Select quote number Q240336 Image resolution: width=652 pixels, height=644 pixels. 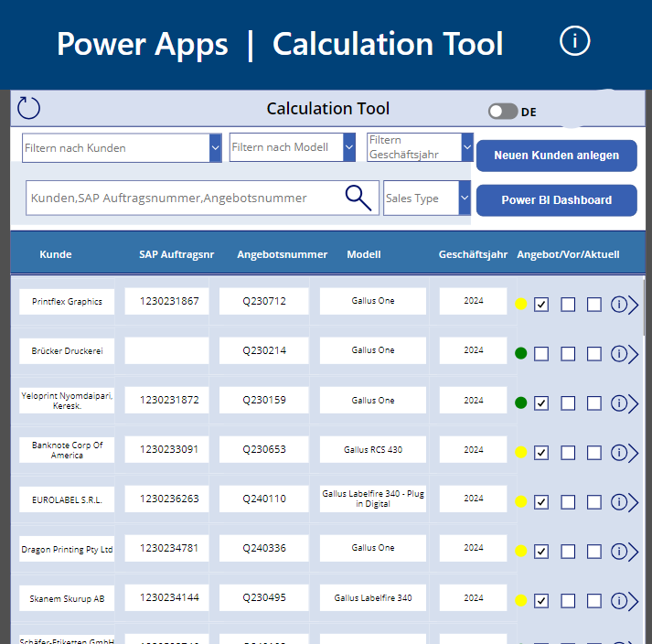pyautogui.click(x=264, y=548)
